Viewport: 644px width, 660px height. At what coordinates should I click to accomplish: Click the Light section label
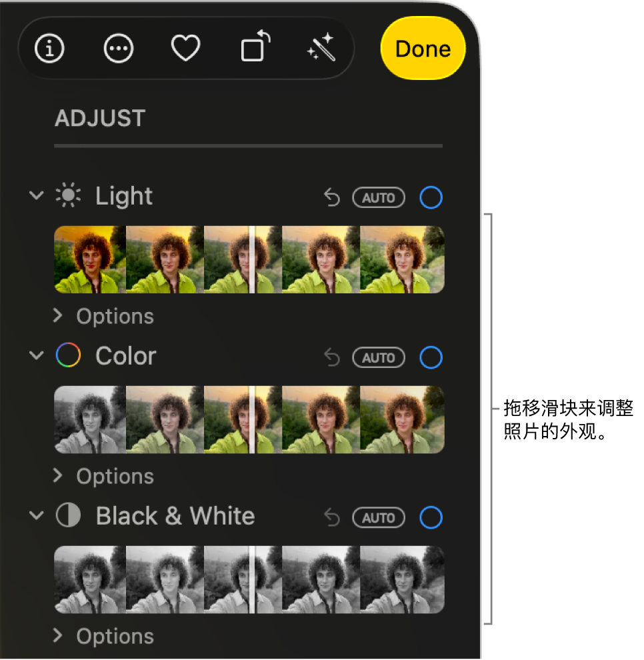point(124,196)
